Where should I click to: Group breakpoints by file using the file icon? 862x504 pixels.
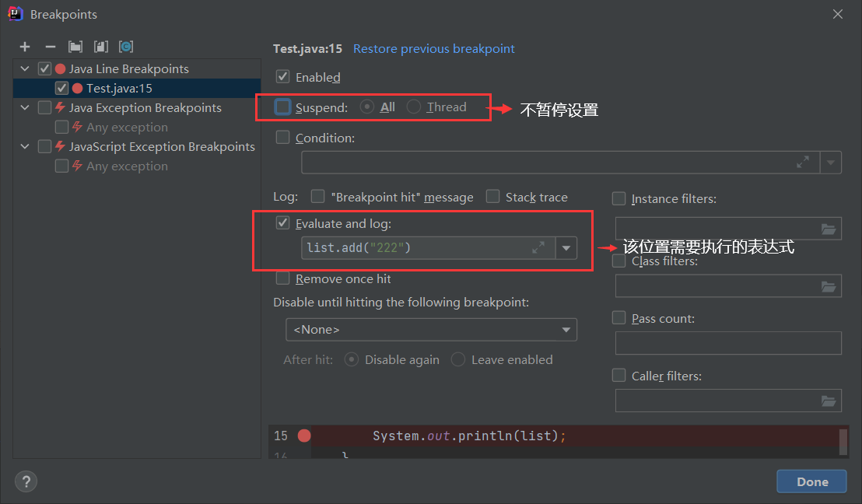(100, 47)
